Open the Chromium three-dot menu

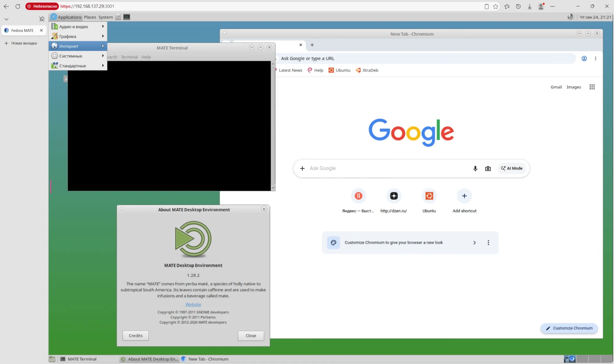tap(595, 59)
